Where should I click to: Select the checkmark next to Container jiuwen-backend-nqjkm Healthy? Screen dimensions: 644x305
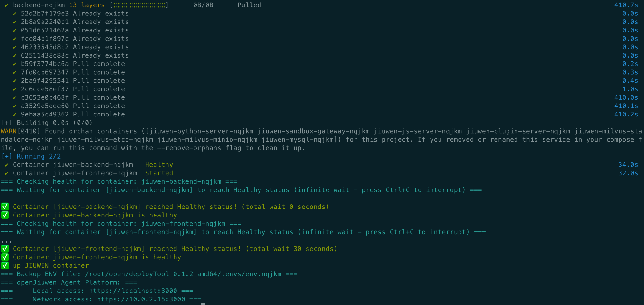click(6, 164)
